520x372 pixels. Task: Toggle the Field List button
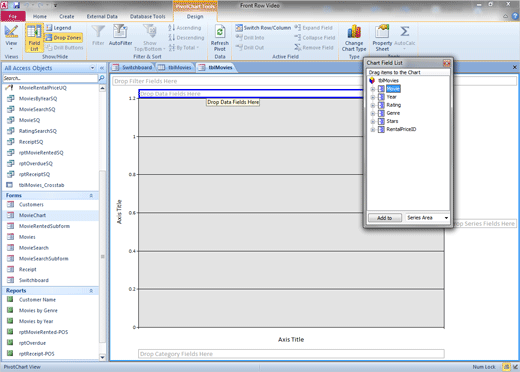(34, 38)
